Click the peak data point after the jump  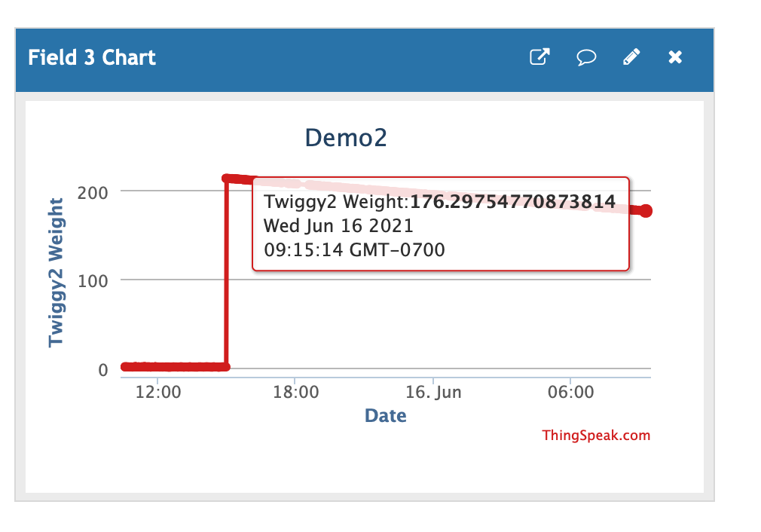(227, 179)
